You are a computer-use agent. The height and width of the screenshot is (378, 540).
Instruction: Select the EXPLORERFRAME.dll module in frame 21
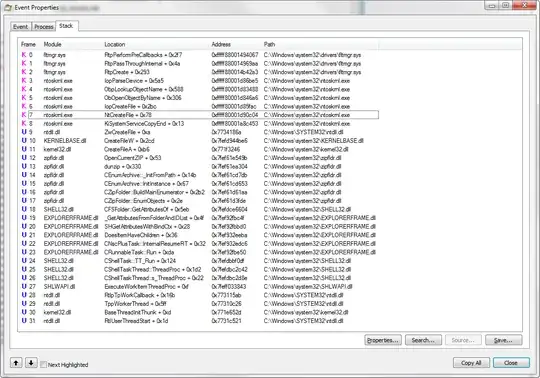(71, 235)
